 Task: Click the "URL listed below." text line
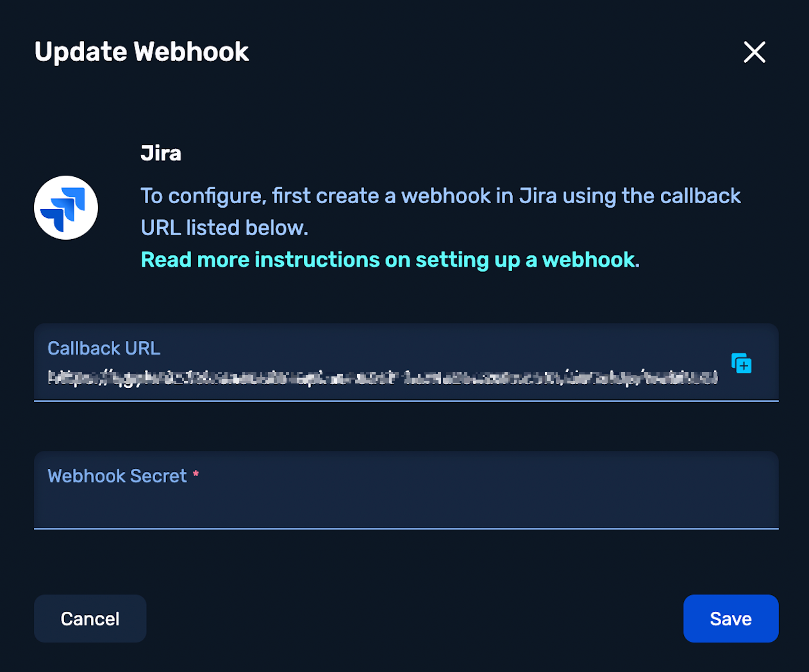[224, 228]
